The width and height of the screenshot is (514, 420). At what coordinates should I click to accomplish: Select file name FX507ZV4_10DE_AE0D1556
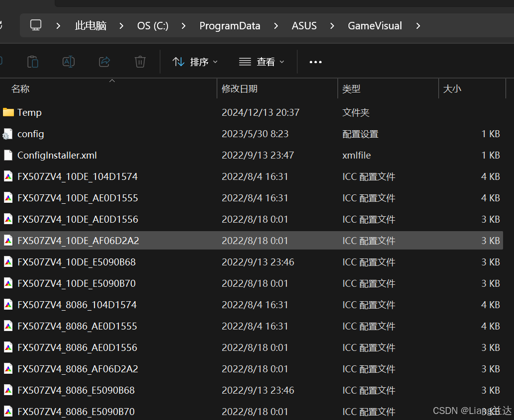pyautogui.click(x=78, y=219)
